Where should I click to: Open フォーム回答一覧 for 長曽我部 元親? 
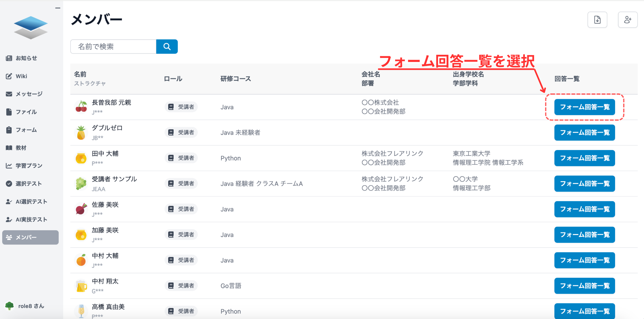(x=585, y=107)
